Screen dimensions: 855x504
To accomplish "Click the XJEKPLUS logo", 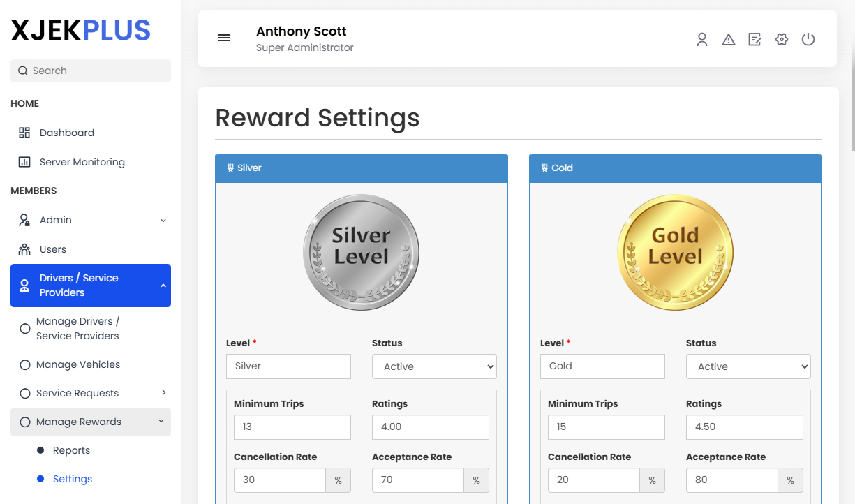I will click(x=80, y=30).
